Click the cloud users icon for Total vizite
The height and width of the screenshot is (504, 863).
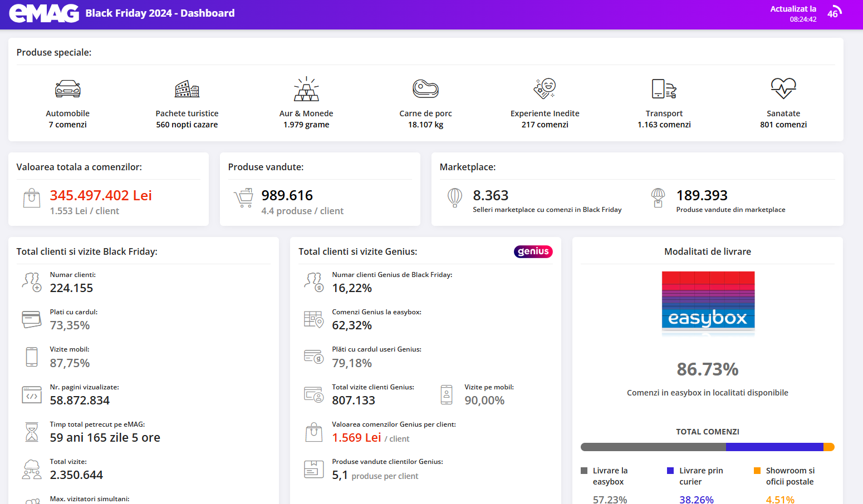(32, 469)
